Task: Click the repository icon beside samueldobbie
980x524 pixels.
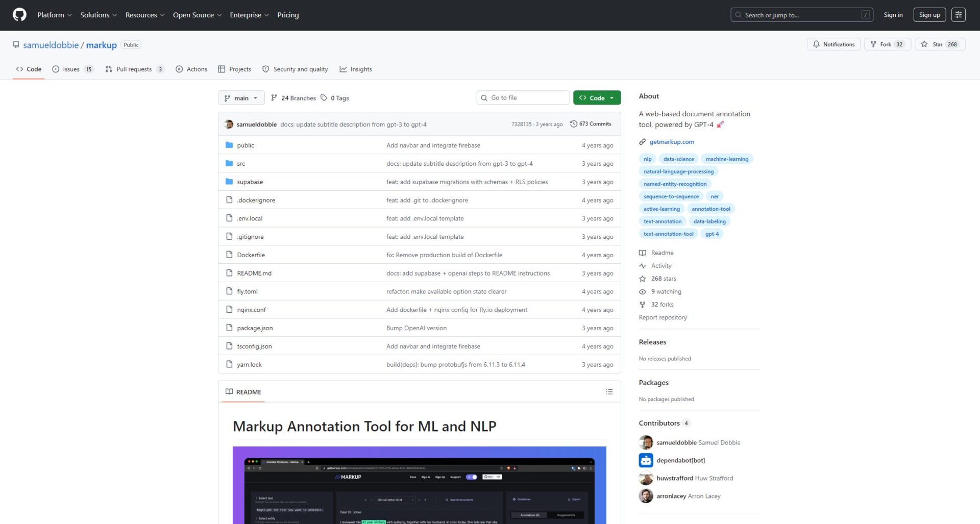Action: click(16, 45)
